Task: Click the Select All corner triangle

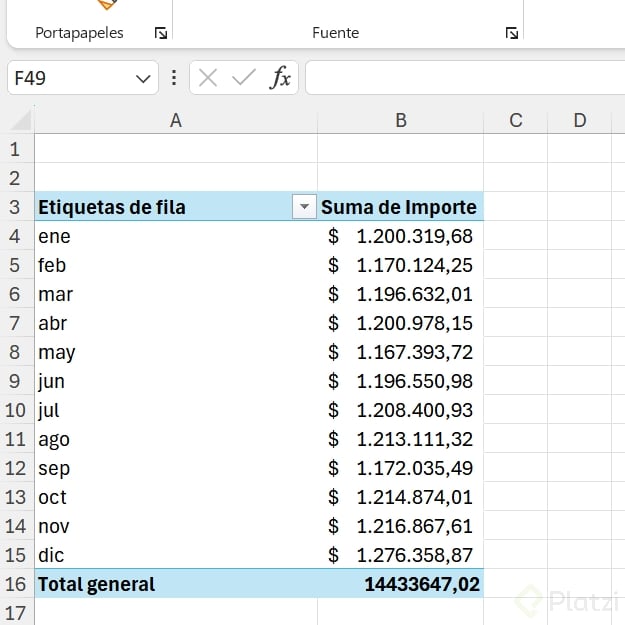Action: [x=20, y=121]
